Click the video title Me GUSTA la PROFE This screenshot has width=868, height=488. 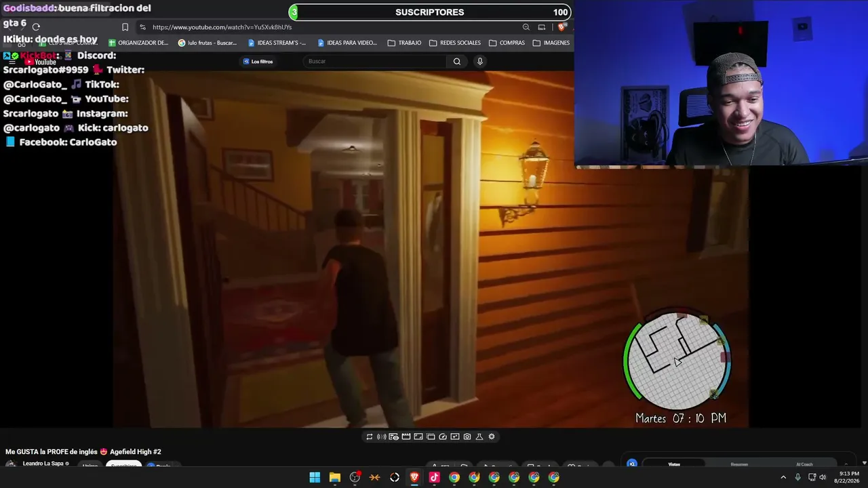click(83, 451)
